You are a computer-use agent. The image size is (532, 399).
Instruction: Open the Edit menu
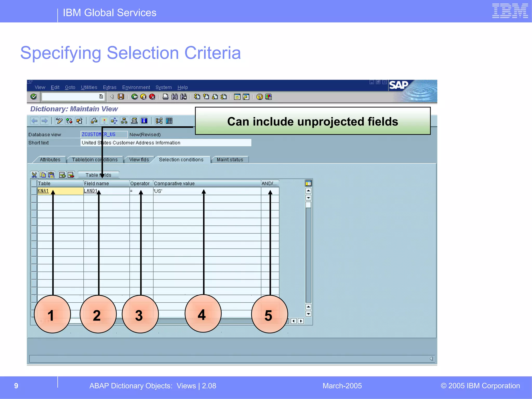point(55,88)
